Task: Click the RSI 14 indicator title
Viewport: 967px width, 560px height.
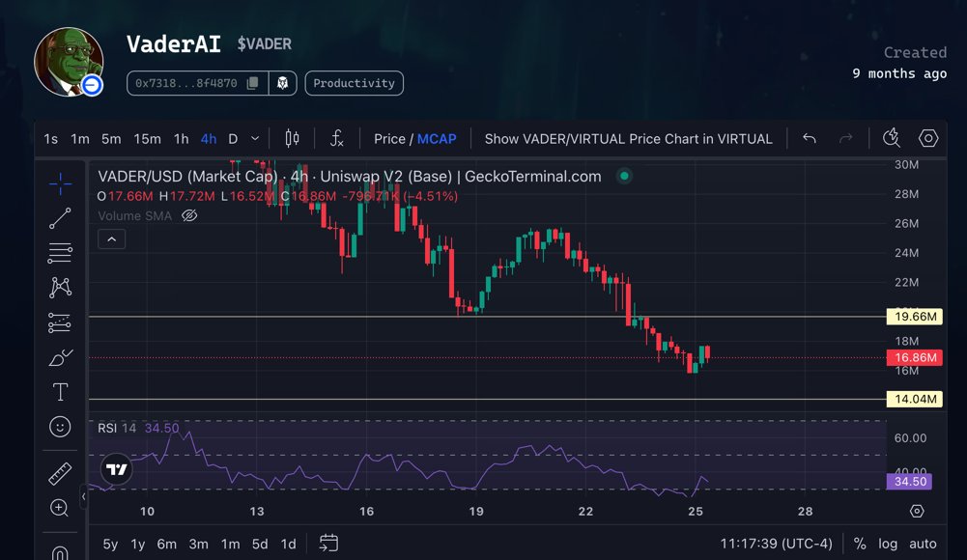Action: (117, 428)
